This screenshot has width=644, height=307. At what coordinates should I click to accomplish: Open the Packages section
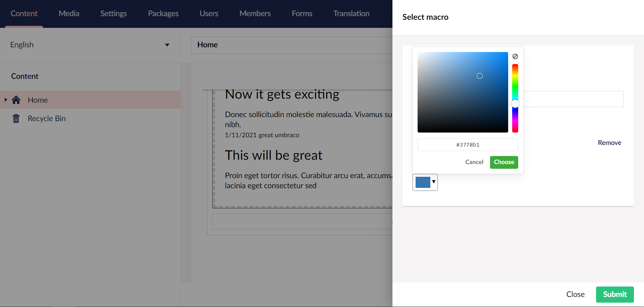(x=163, y=13)
